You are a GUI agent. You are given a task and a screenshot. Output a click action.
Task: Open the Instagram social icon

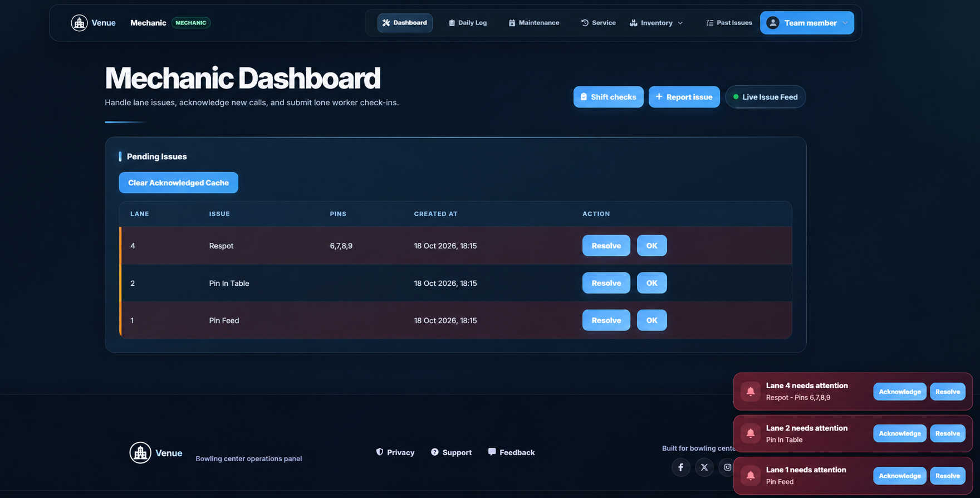coord(727,467)
